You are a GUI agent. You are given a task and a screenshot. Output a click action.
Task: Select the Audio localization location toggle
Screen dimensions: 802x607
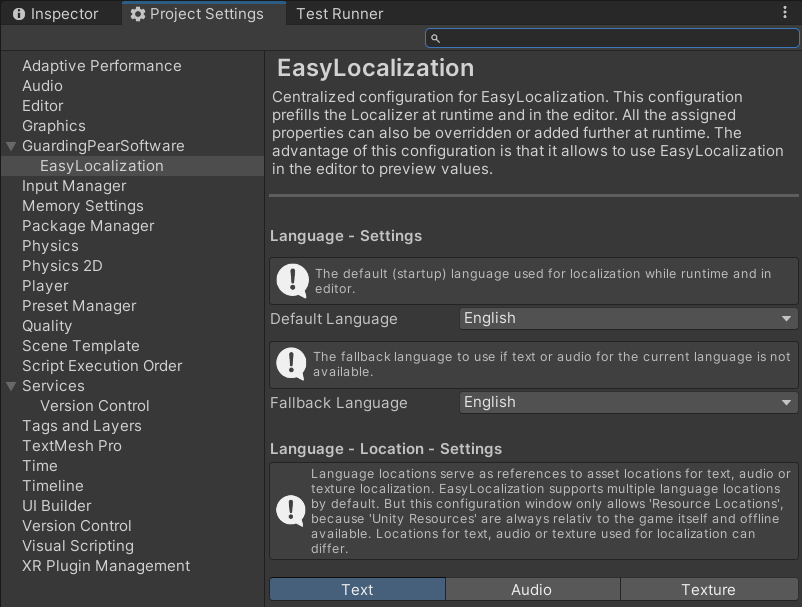(532, 589)
